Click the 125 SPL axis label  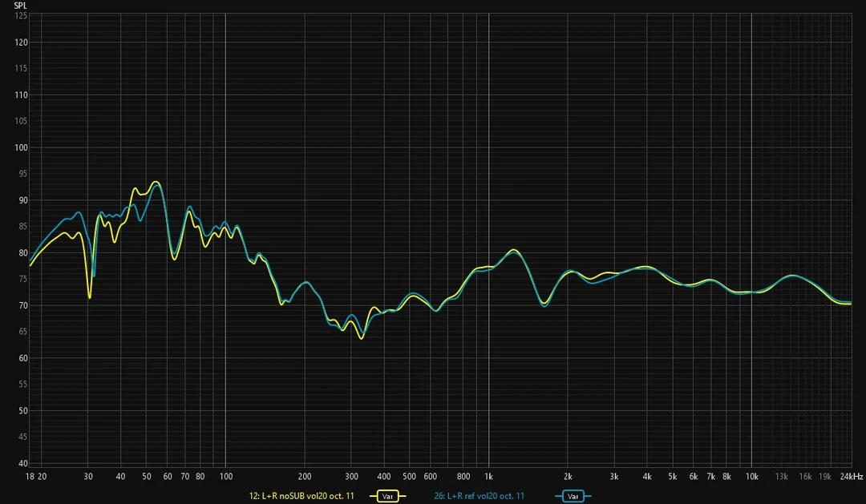(21, 16)
